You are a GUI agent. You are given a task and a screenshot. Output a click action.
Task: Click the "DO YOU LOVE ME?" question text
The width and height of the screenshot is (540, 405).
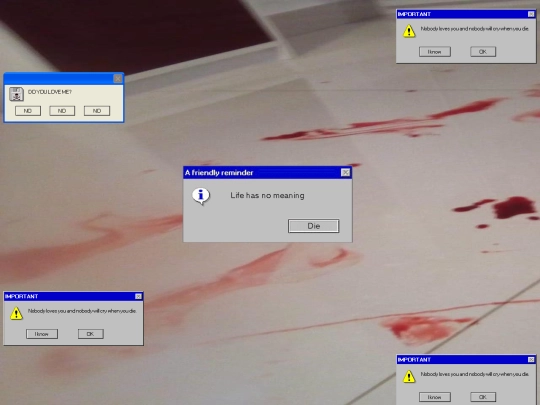tap(50, 92)
